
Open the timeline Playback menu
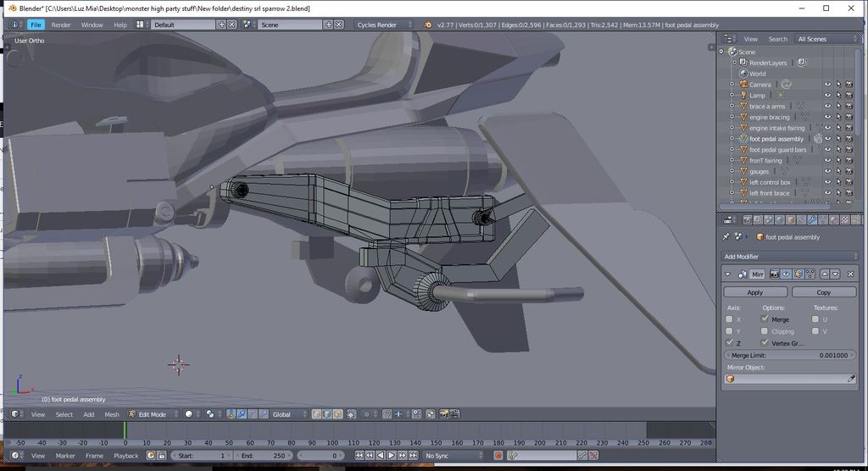(x=126, y=456)
